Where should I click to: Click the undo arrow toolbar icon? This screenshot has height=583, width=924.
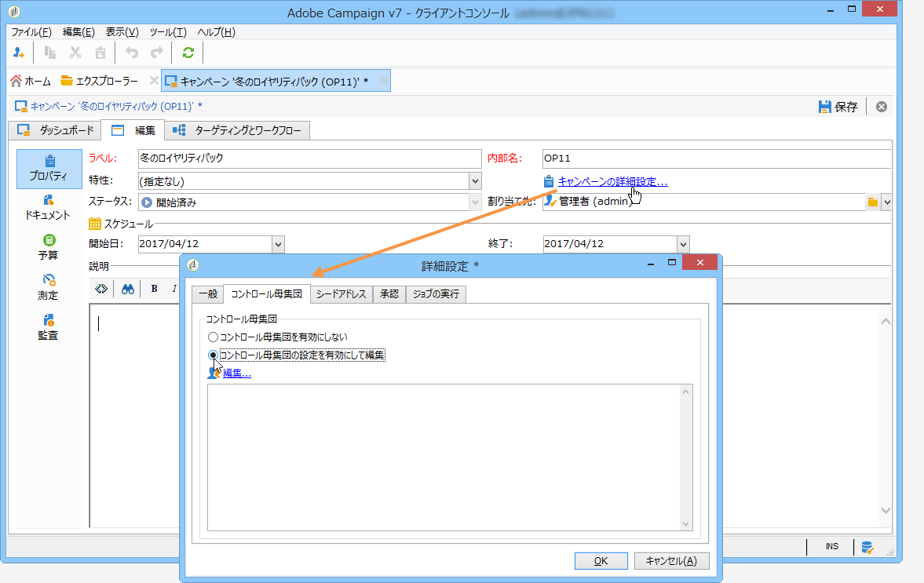point(132,53)
